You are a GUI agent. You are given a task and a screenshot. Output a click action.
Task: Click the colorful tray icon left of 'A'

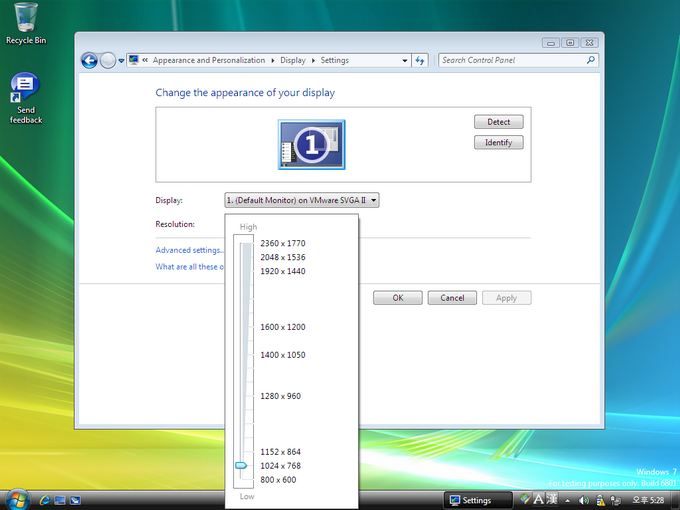525,499
